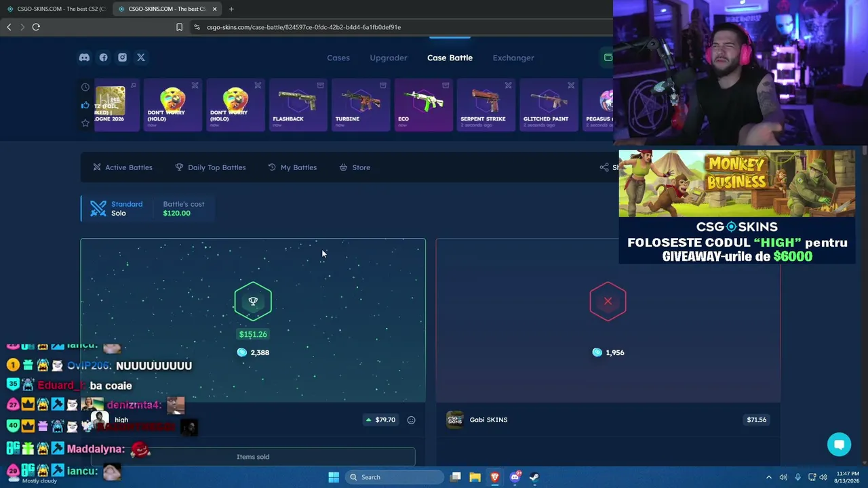The width and height of the screenshot is (868, 488).
Task: Click the Gabi SKINS avatar
Action: tap(455, 420)
